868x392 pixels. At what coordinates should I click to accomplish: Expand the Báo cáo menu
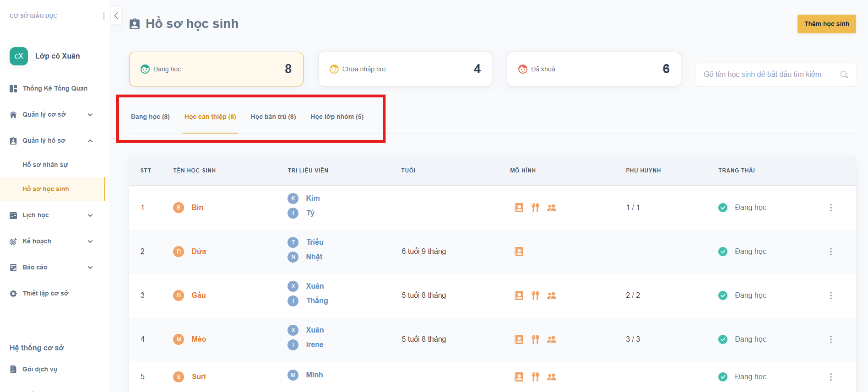(90, 268)
